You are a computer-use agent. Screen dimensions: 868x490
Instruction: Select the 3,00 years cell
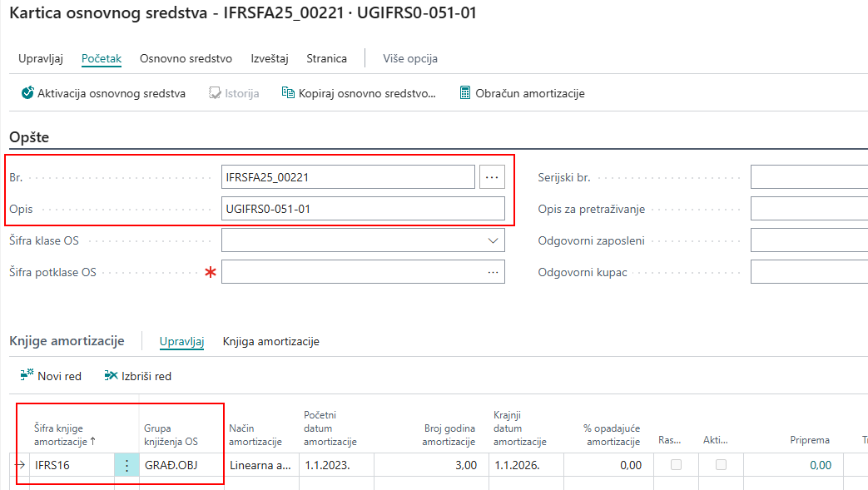coord(431,465)
